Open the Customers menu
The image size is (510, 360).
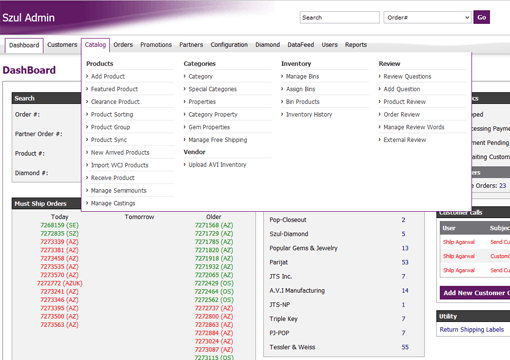click(x=62, y=45)
